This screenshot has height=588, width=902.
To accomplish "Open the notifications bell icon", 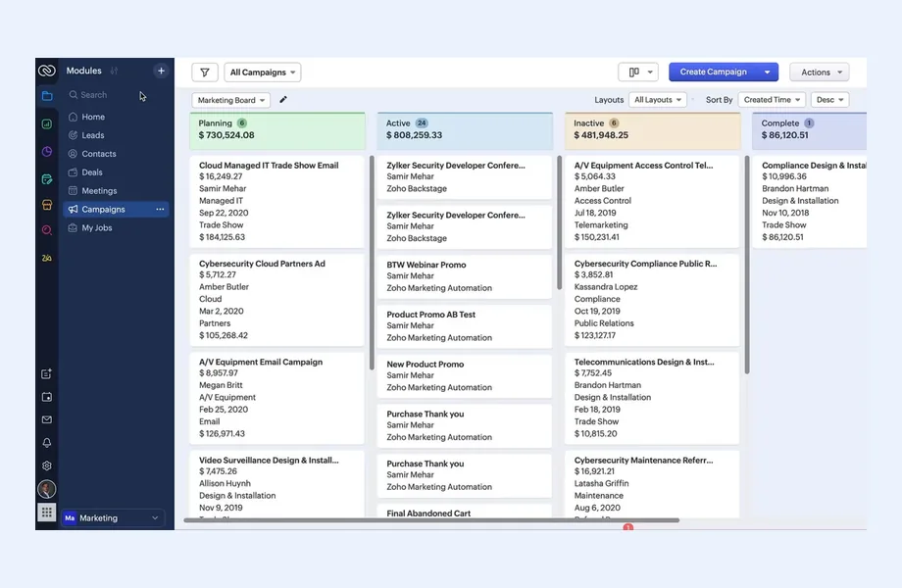I will pyautogui.click(x=47, y=443).
